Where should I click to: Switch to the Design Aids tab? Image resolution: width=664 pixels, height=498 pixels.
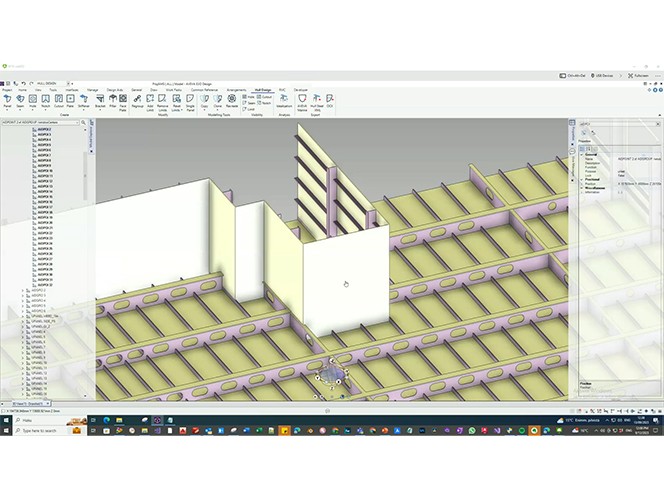[x=114, y=89]
